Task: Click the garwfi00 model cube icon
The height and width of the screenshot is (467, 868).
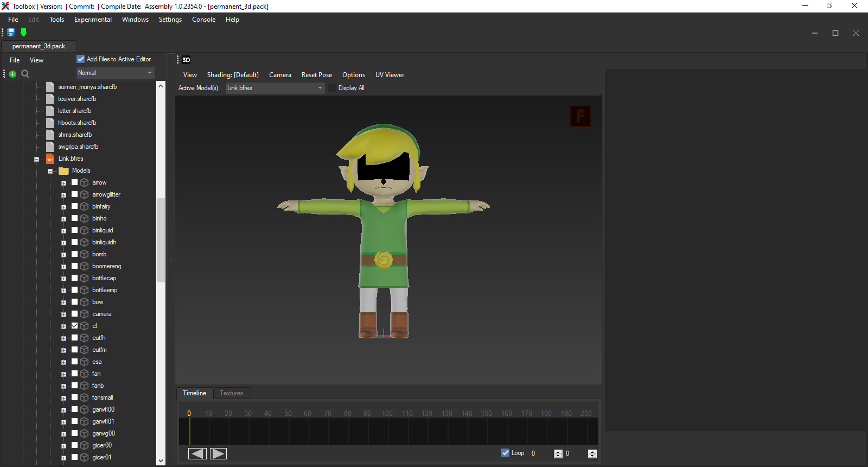Action: (84, 409)
